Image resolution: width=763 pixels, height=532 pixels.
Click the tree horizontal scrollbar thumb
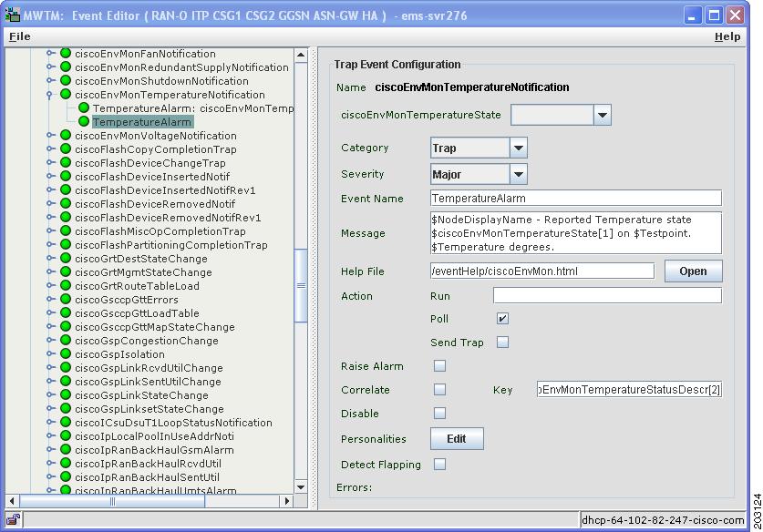pyautogui.click(x=112, y=501)
